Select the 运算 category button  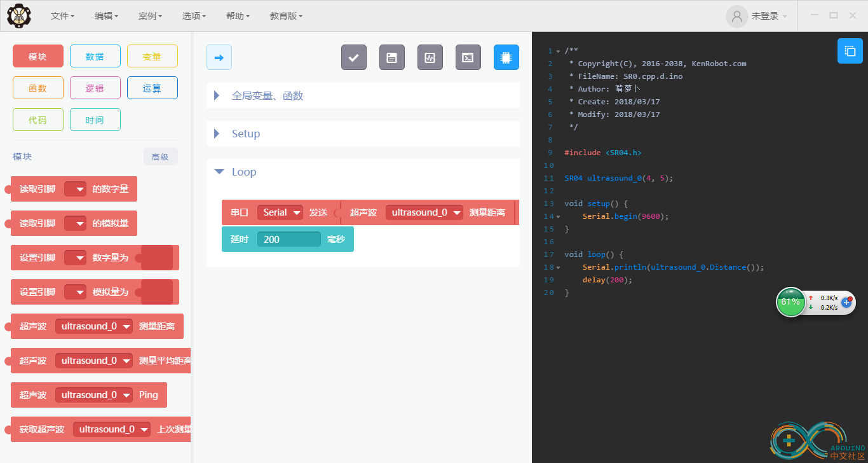coord(153,88)
